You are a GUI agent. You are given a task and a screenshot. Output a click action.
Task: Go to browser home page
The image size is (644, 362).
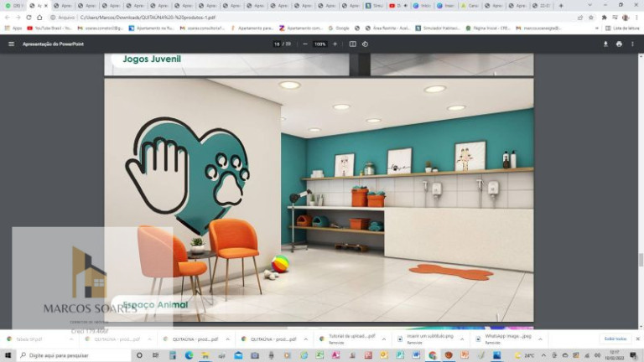(39, 18)
